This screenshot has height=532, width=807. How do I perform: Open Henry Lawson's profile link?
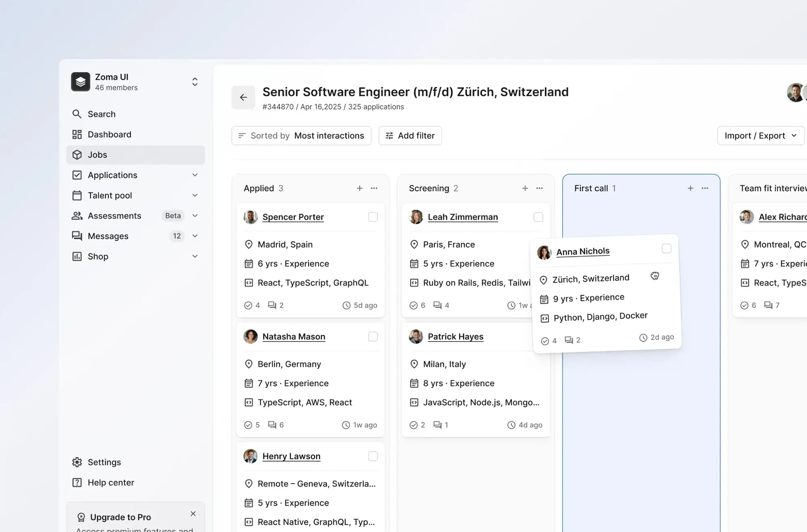[x=291, y=456]
